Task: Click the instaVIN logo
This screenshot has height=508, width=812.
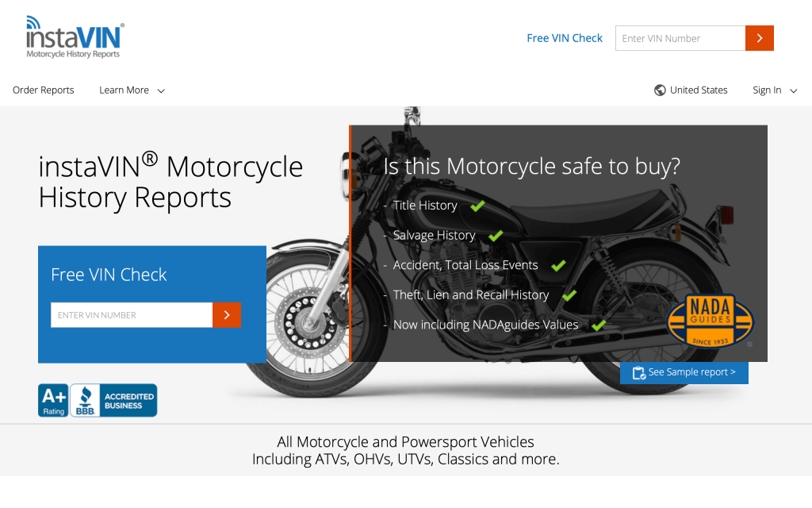Action: coord(75,37)
